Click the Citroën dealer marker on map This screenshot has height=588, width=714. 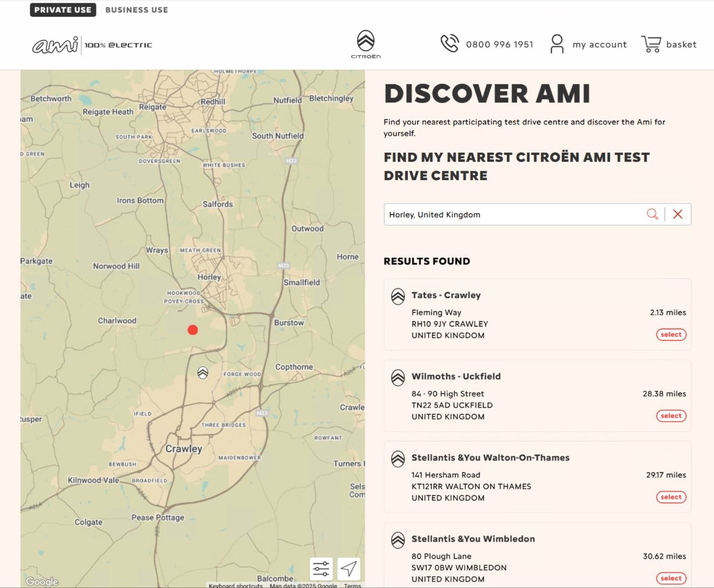click(x=203, y=373)
